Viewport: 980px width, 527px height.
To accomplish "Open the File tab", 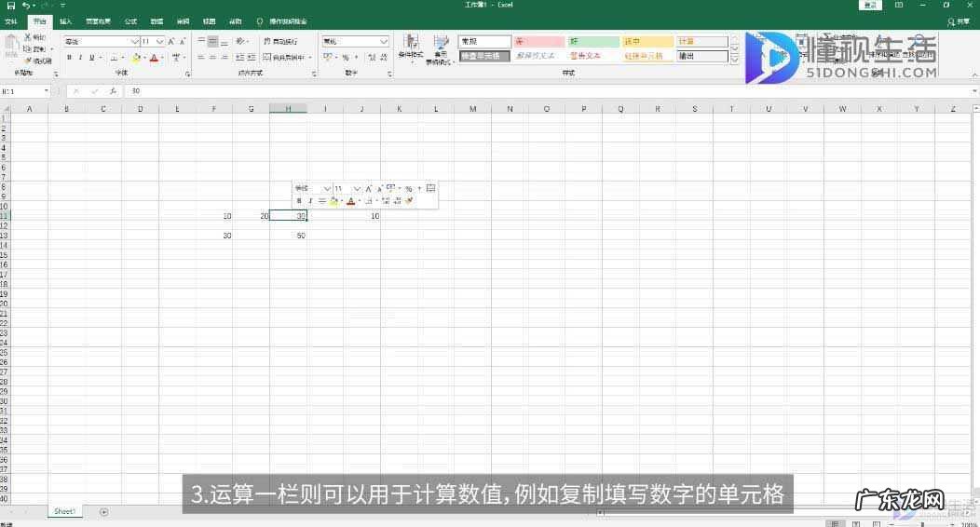I will [x=11, y=21].
